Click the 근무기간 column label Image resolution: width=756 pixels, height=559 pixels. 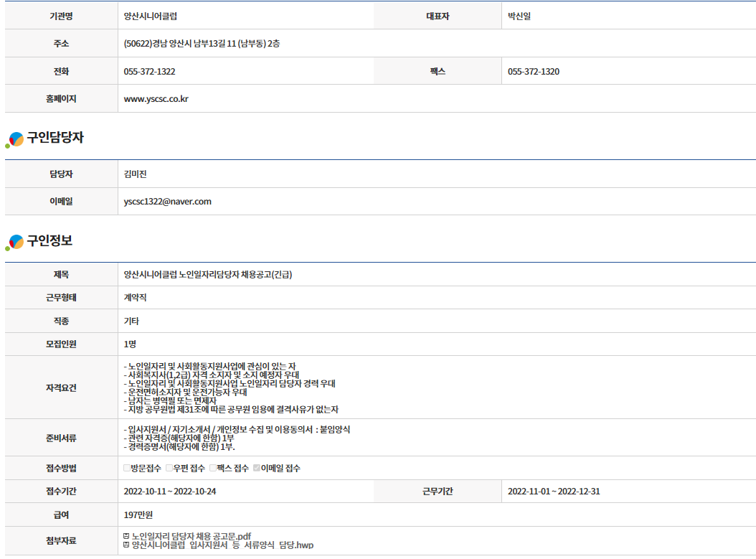pyautogui.click(x=438, y=491)
